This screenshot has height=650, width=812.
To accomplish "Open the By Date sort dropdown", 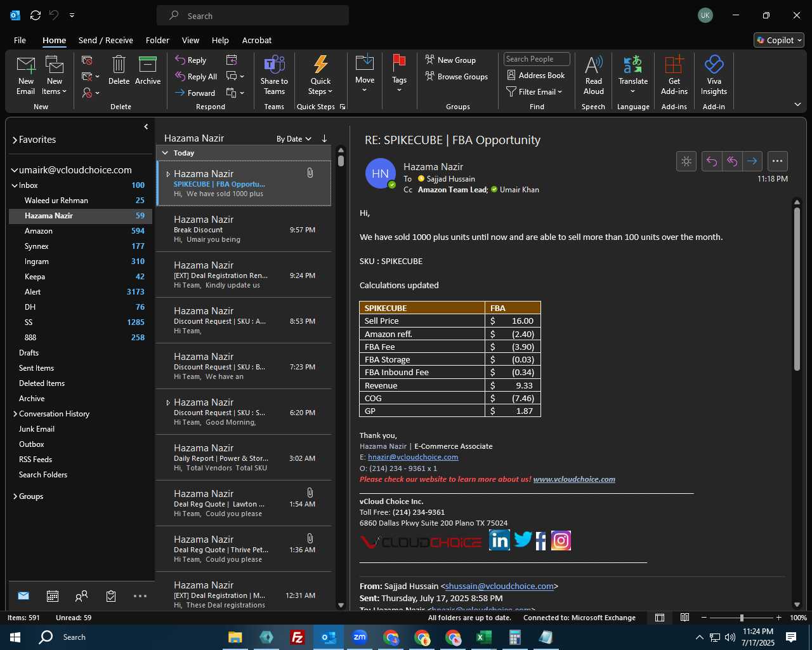I will [294, 139].
